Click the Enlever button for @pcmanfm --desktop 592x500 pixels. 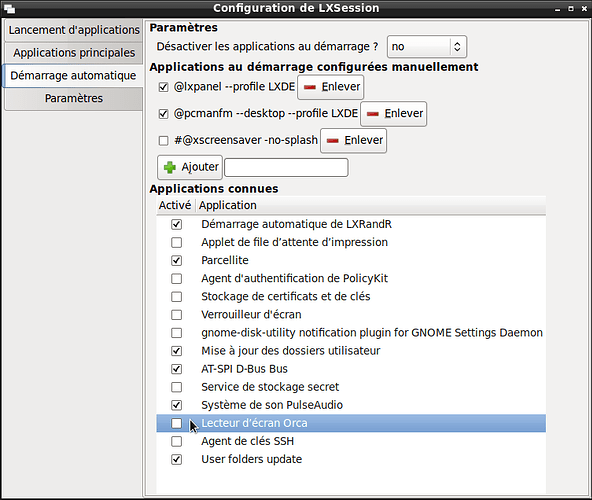pyautogui.click(x=394, y=114)
